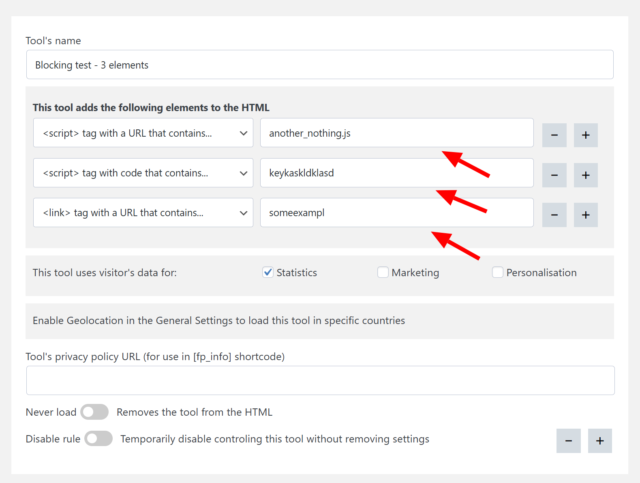
Task: Check the Personalisation checkbox
Action: (498, 272)
